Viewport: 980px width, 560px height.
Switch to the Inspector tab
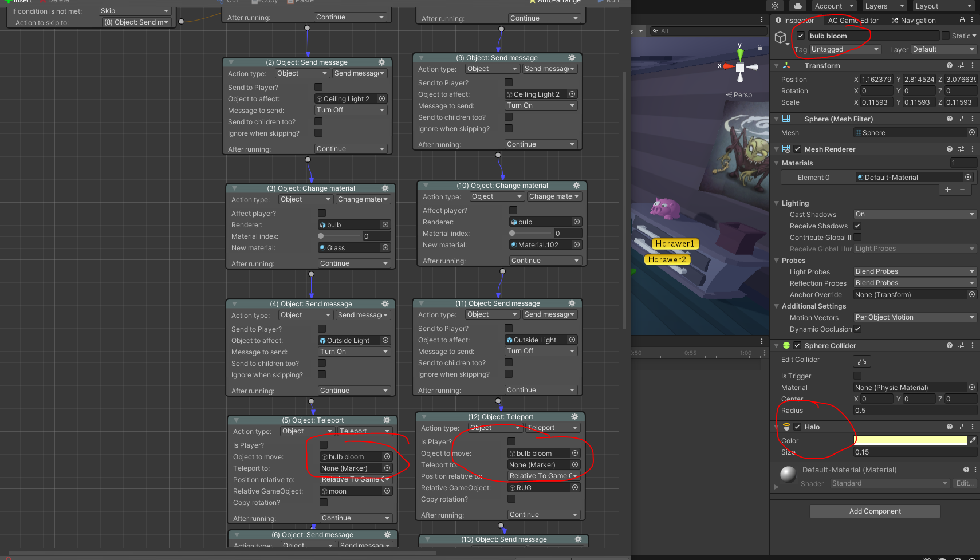click(x=794, y=21)
